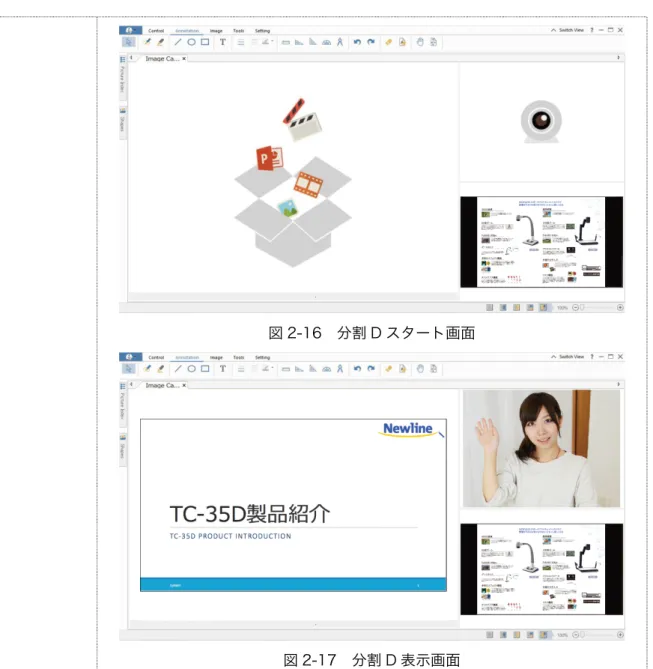The width and height of the screenshot is (653, 669).
Task: Open the pen color dropdown in the 表示画面 window
Action: 267,369
